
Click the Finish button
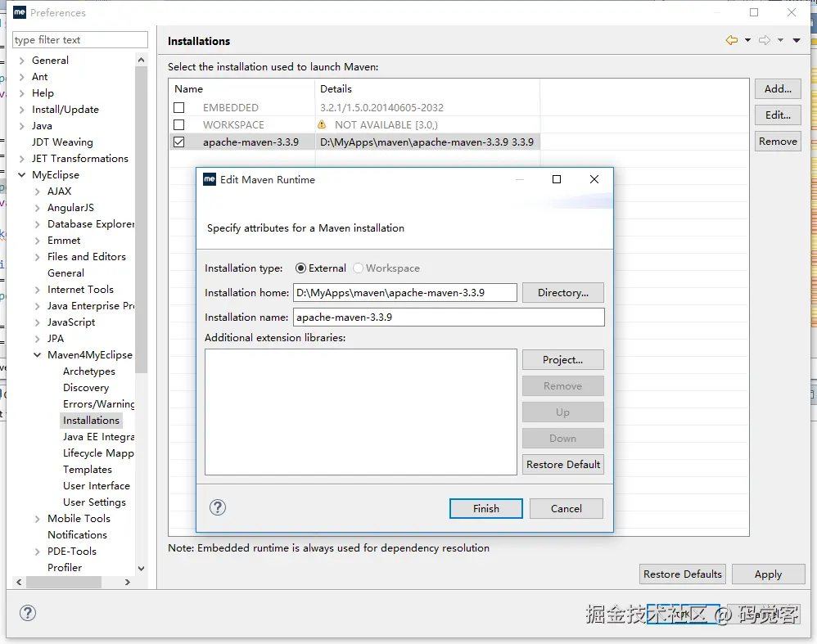[x=486, y=508]
